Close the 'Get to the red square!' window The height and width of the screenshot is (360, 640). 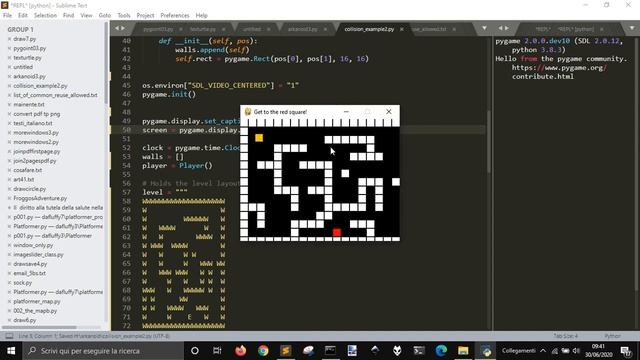389,111
